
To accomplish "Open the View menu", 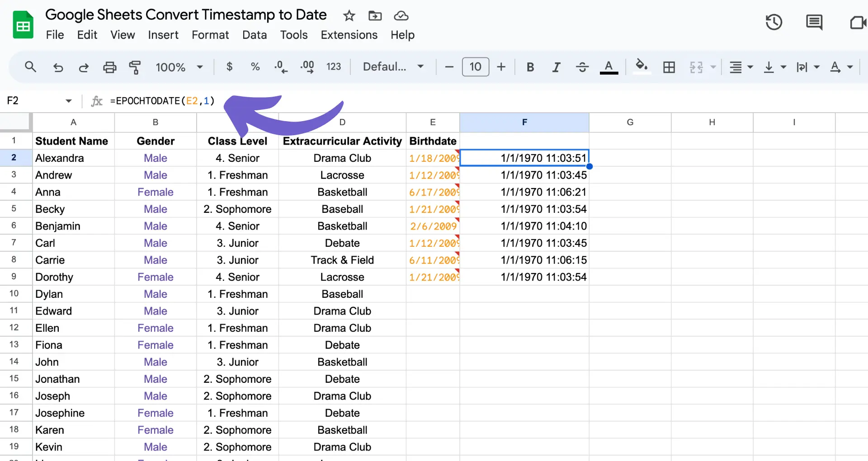I will [123, 35].
